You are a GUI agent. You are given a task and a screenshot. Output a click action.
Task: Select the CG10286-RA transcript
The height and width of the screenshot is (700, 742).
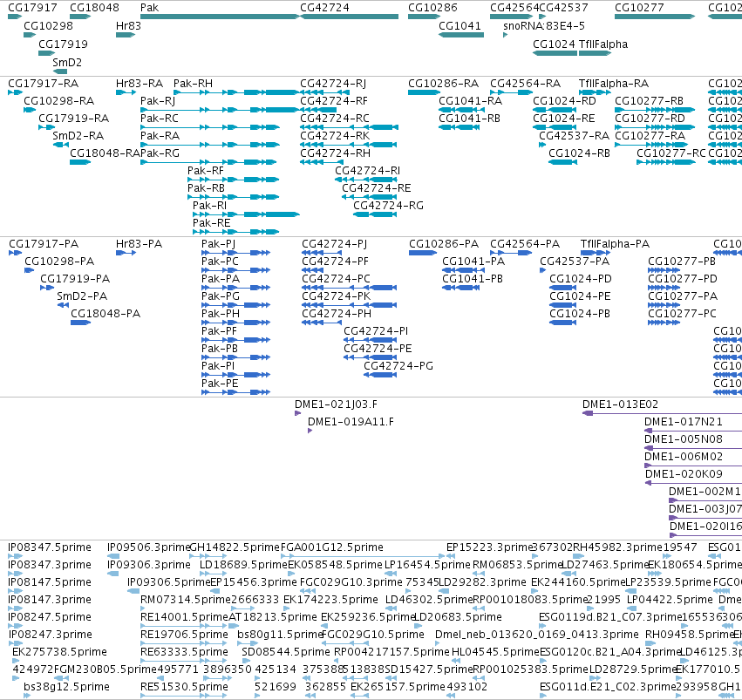[424, 92]
